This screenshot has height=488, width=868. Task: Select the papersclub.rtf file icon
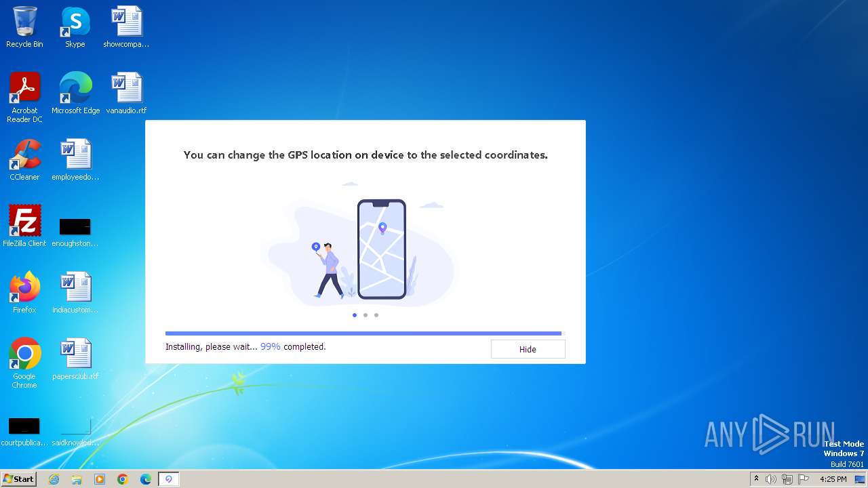(75, 359)
